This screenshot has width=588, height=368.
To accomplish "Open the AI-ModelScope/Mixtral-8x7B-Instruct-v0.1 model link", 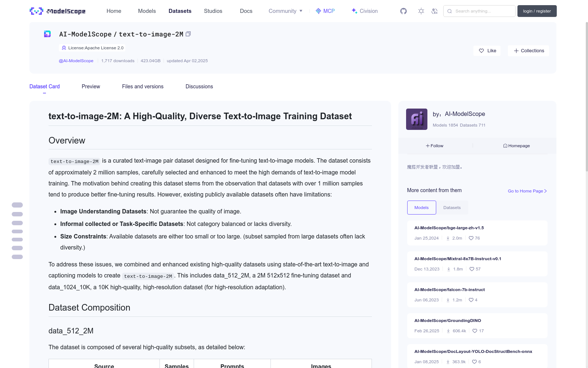I will point(458,259).
